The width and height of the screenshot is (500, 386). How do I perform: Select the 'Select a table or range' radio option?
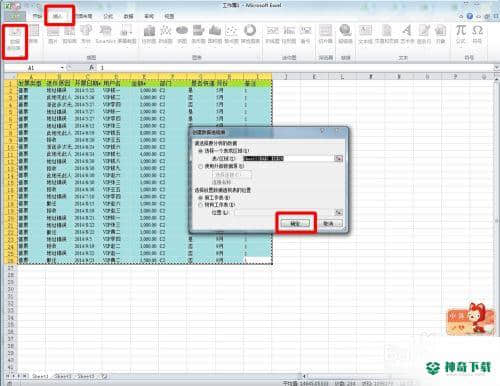coord(201,151)
